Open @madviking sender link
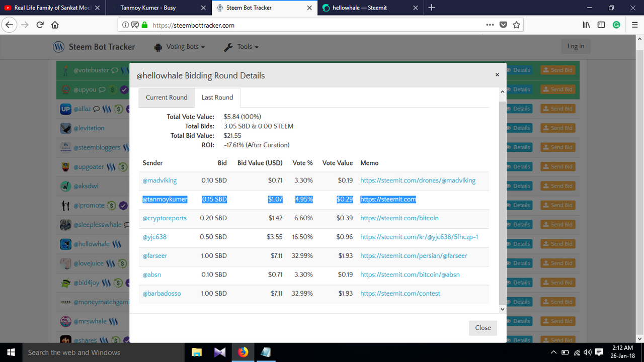 click(x=159, y=180)
